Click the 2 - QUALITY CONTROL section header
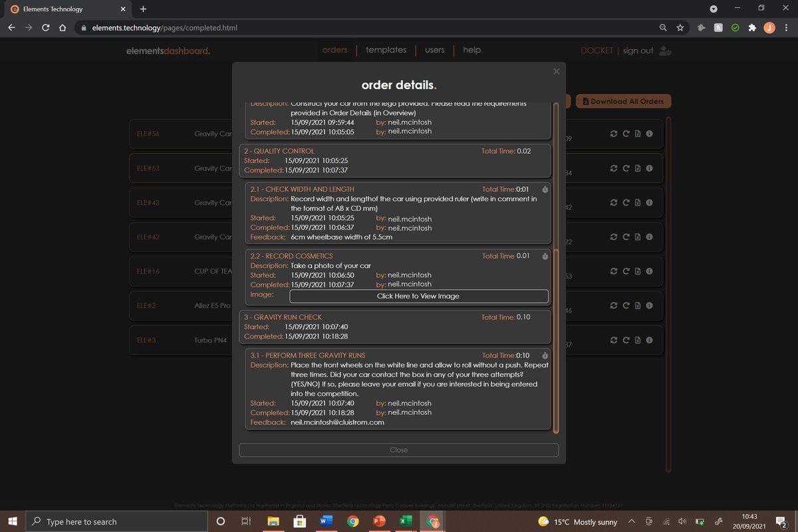Viewport: 798px width, 532px height. click(x=279, y=151)
